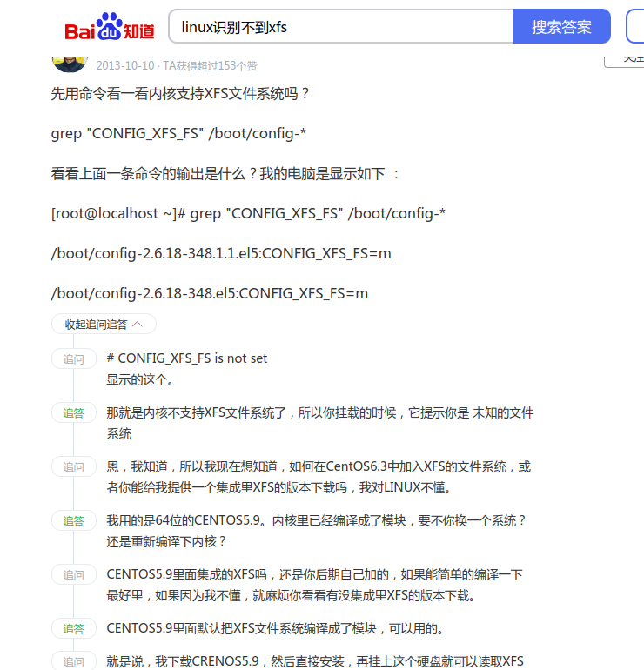Click the chevron beside 收起追问追答
Screen dimensions: 644x670
pos(138,325)
